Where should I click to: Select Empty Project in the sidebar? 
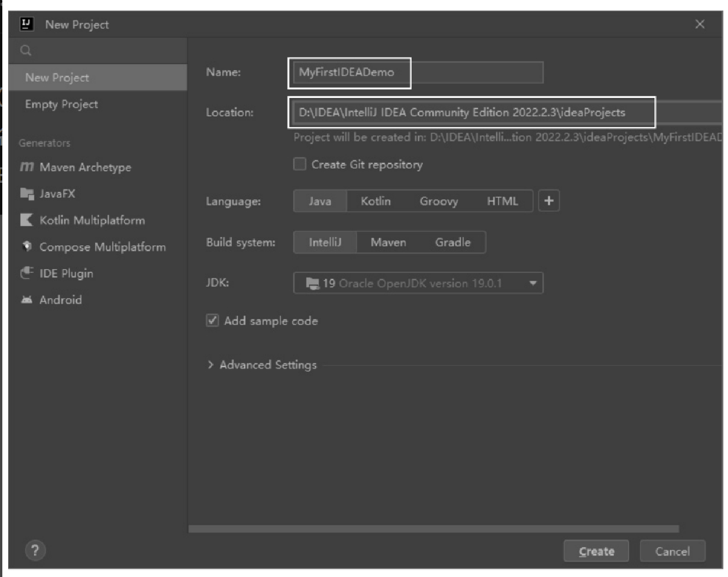[x=98, y=104]
